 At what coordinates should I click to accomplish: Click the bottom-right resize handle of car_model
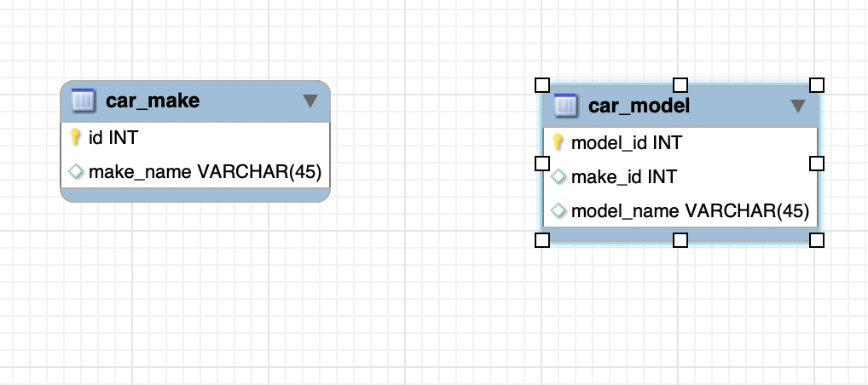pyautogui.click(x=816, y=240)
